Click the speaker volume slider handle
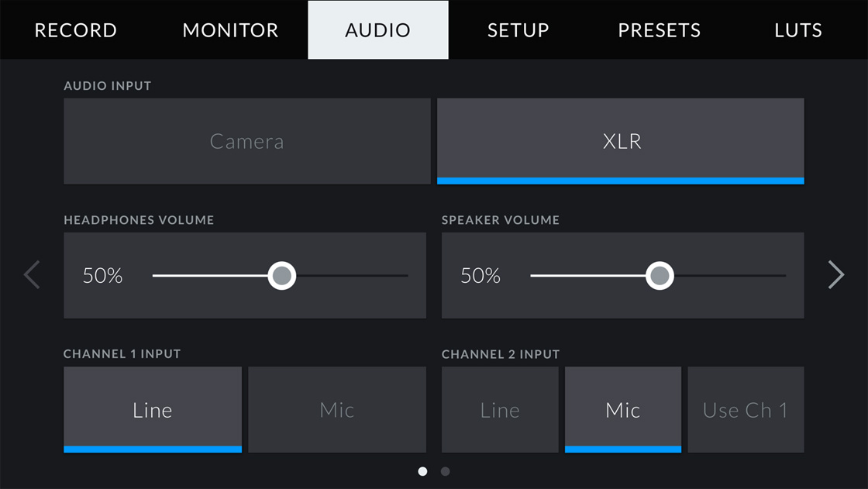 660,275
